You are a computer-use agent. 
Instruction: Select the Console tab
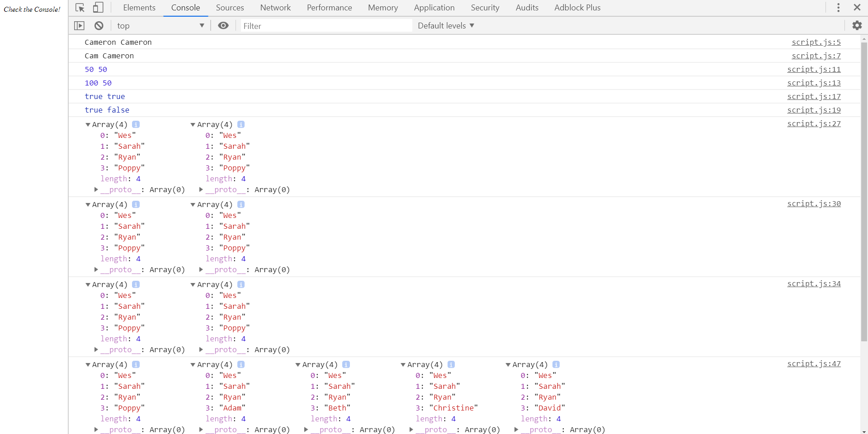[x=185, y=8]
